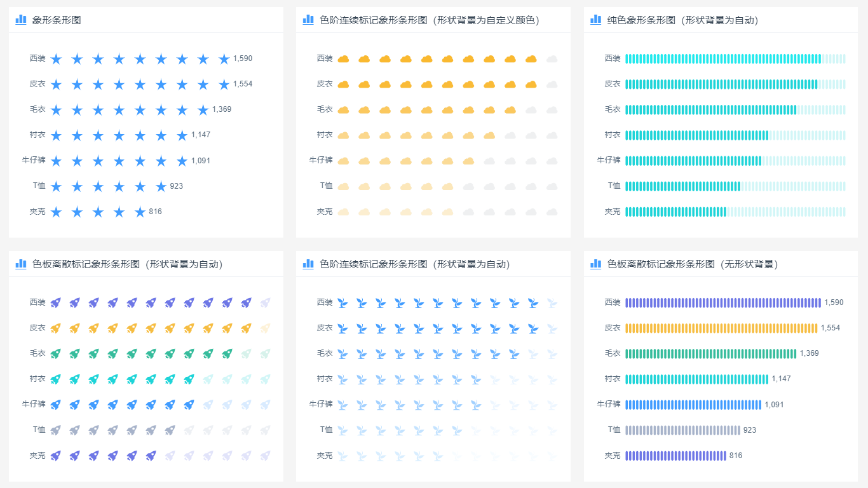Image resolution: width=868 pixels, height=488 pixels.
Task: Click the 西装 category label in star chart
Action: pos(36,58)
